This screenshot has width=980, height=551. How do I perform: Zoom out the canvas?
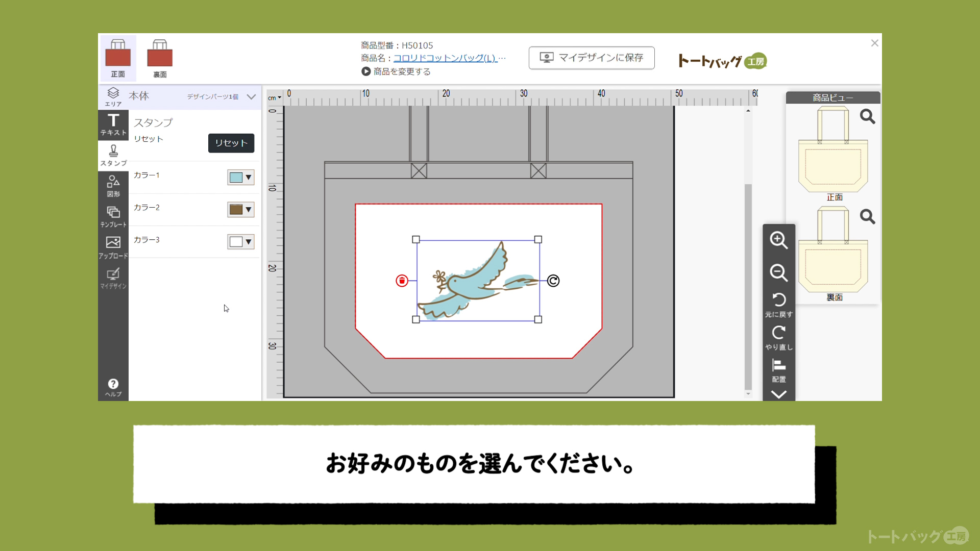779,272
